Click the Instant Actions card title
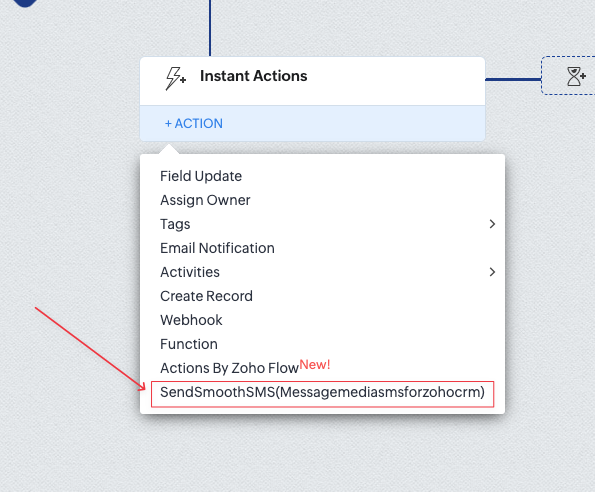The image size is (595, 492). point(253,76)
